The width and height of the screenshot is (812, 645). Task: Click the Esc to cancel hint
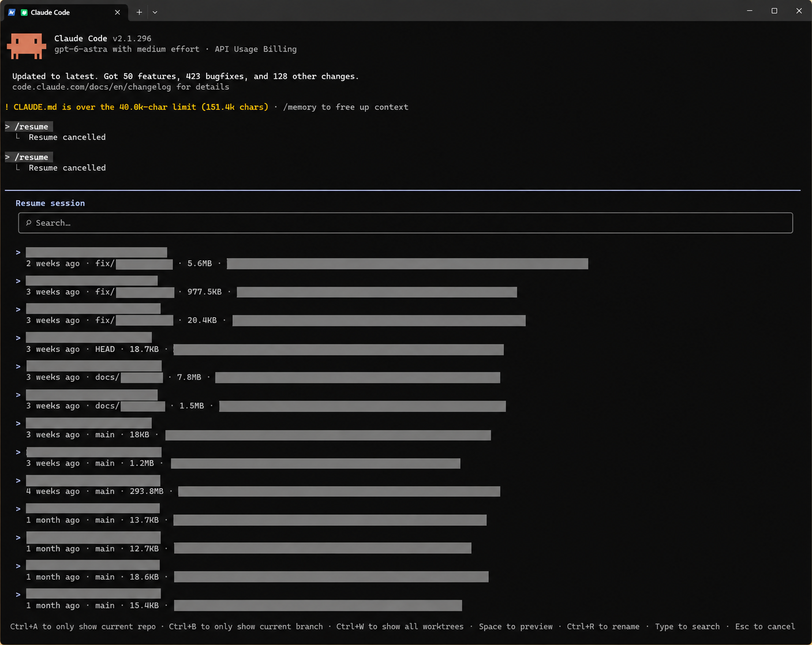pos(765,627)
